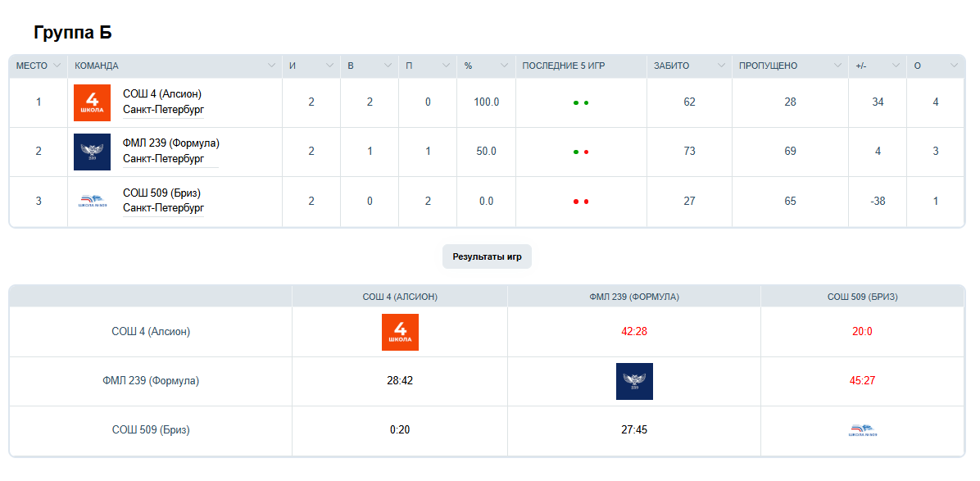Open ФМЛ 239 (Формула) team link

[171, 143]
